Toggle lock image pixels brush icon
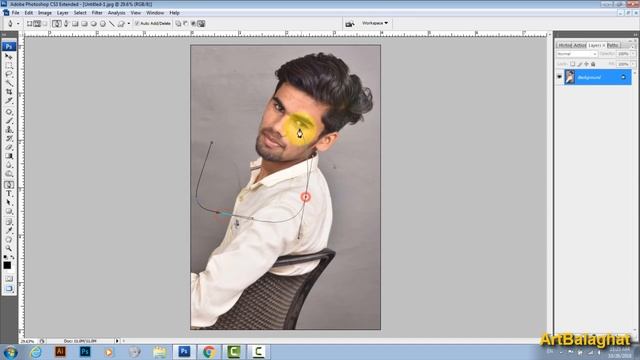 (580, 64)
